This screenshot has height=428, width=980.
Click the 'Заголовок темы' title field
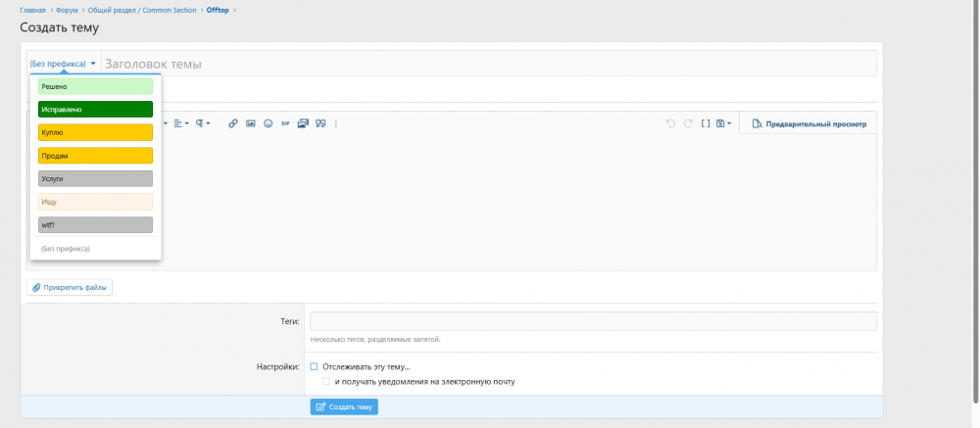(489, 64)
